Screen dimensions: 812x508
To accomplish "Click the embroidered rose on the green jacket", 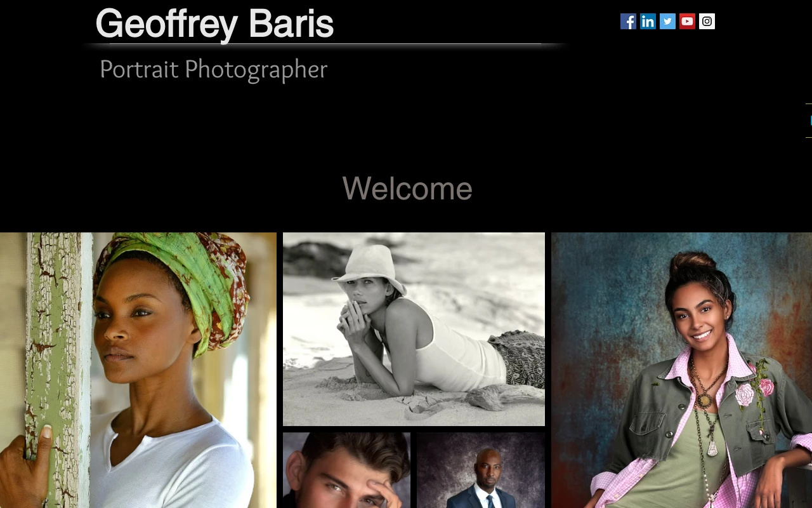I will (745, 394).
